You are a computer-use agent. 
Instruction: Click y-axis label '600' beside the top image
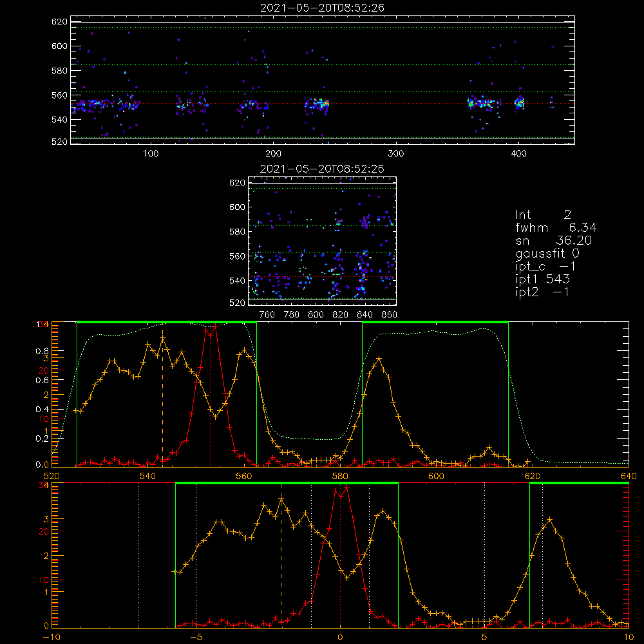pyautogui.click(x=59, y=46)
